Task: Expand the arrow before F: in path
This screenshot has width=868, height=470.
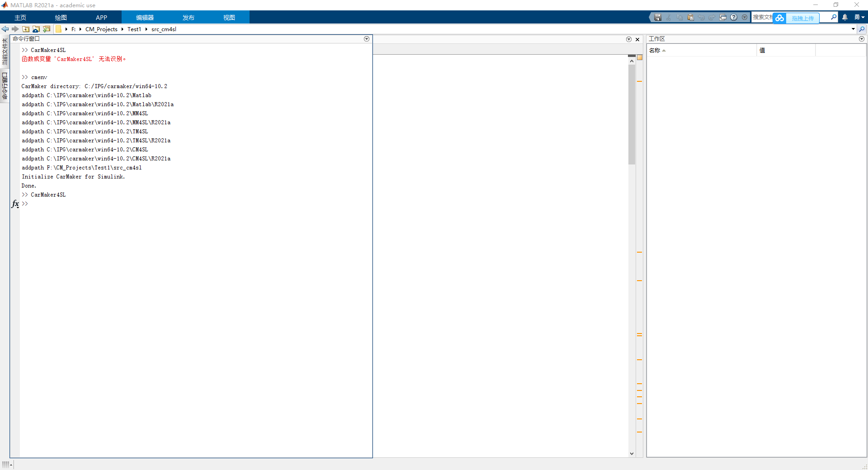Action: (66, 29)
